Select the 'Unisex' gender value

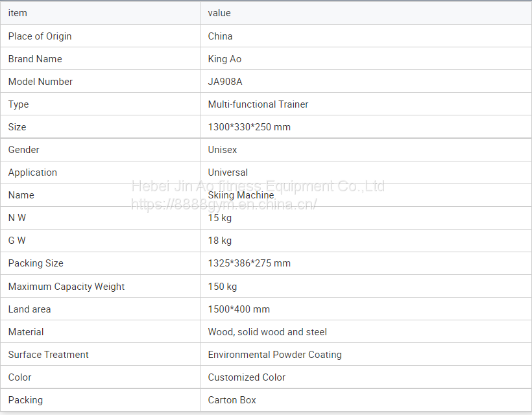[223, 150]
